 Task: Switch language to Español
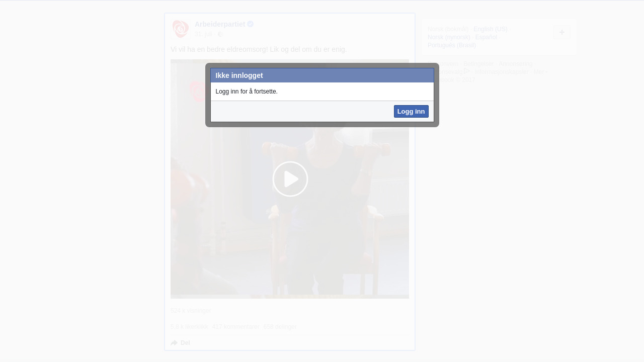click(486, 37)
